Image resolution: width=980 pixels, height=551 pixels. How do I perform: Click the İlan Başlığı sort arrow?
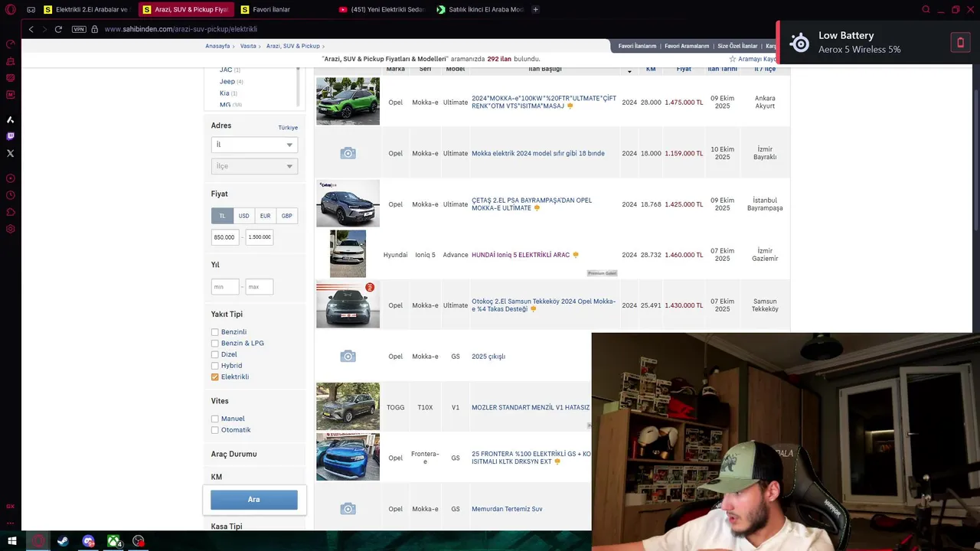(629, 71)
